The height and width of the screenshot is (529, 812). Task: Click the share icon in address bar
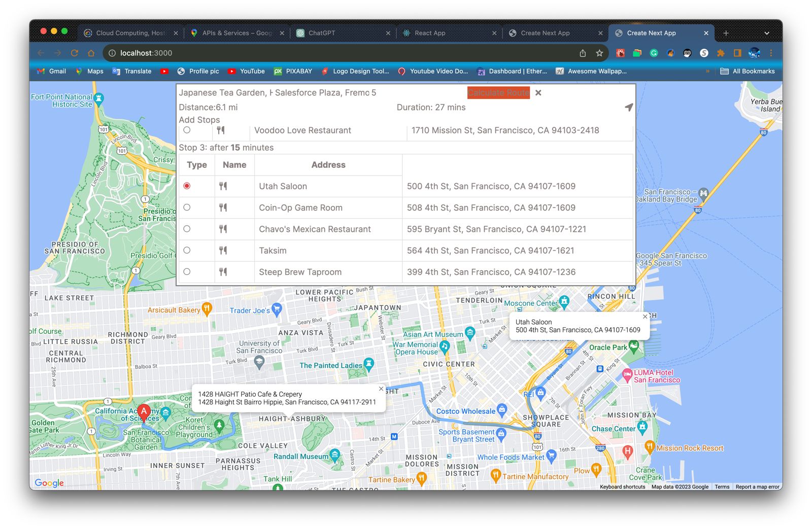click(583, 53)
